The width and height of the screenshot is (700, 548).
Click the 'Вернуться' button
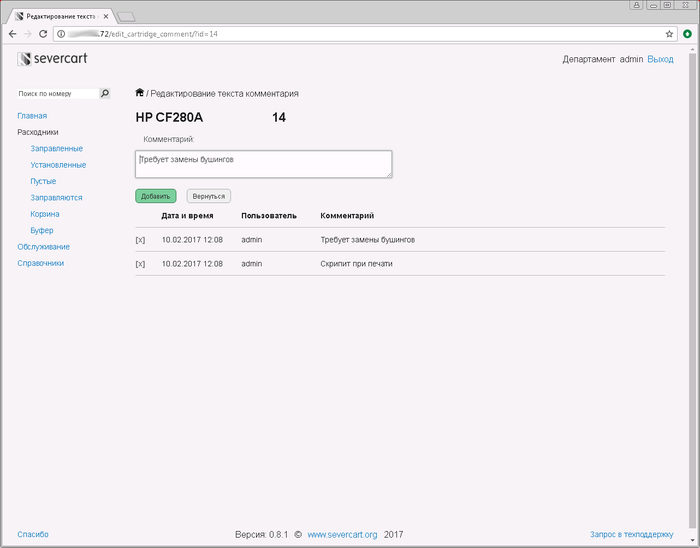tap(208, 196)
